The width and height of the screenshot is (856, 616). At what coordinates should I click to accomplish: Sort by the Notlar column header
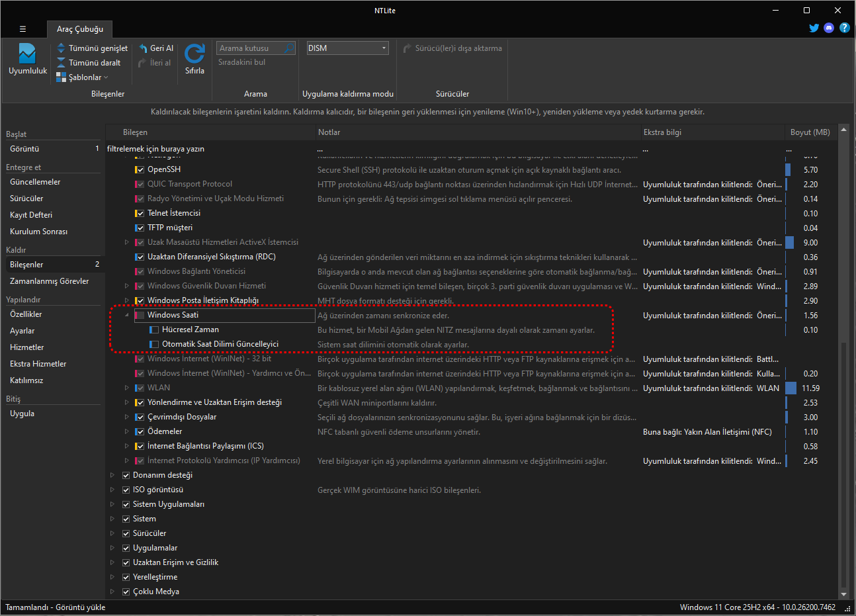[478, 132]
